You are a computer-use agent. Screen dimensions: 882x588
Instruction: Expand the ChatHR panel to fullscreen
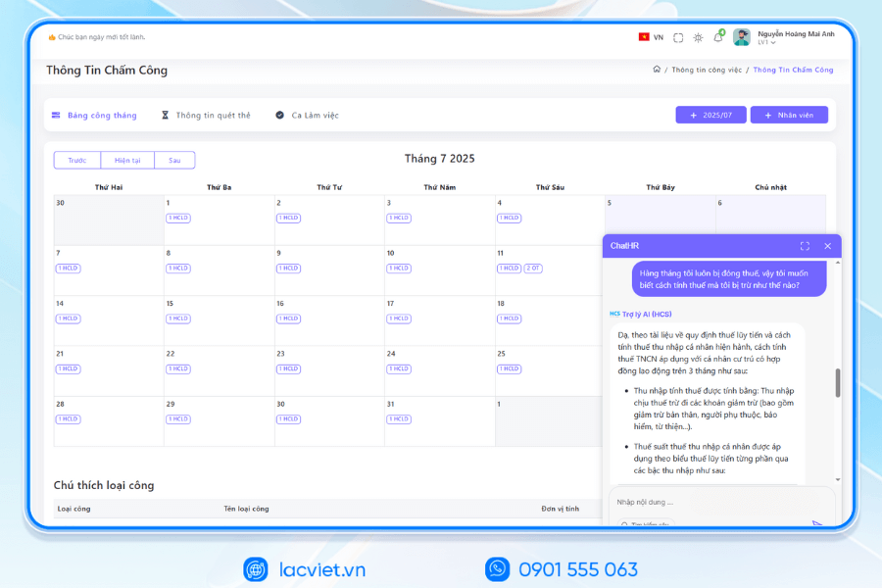coord(805,246)
